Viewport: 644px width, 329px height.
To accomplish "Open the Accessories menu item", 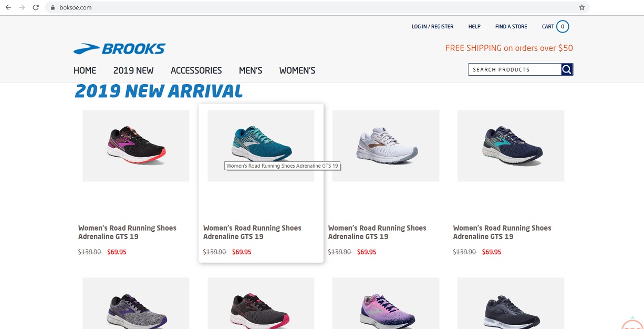I will 196,70.
